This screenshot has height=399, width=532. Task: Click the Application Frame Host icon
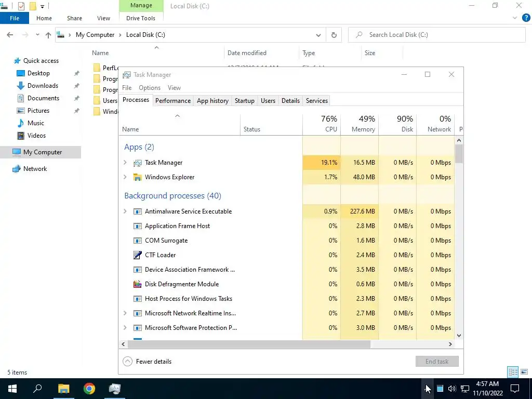[137, 226]
